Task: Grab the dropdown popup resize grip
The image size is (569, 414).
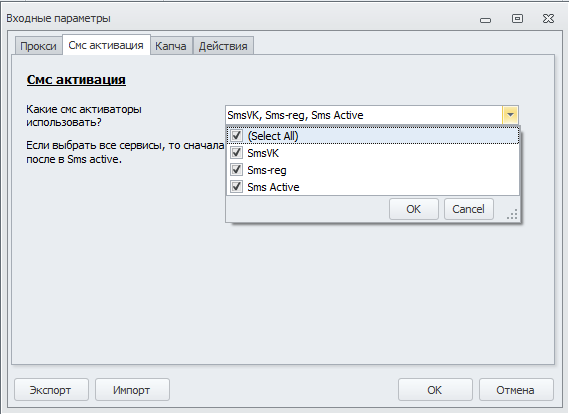Action: point(512,214)
